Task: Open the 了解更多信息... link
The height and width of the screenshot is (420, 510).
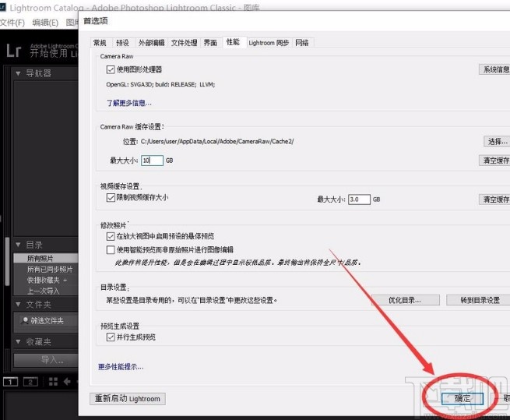Action: pos(129,103)
